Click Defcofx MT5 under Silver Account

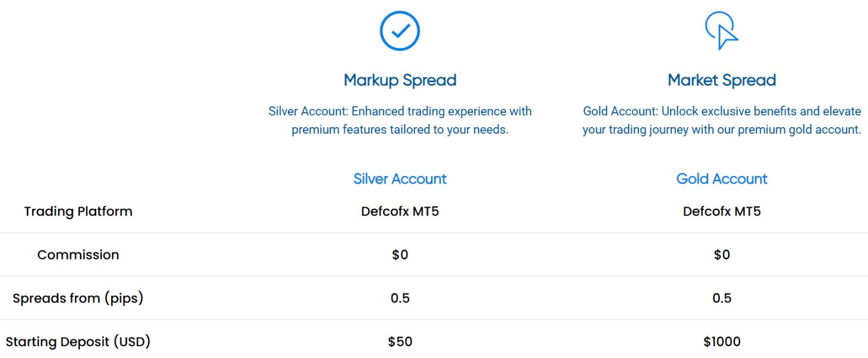coord(400,211)
